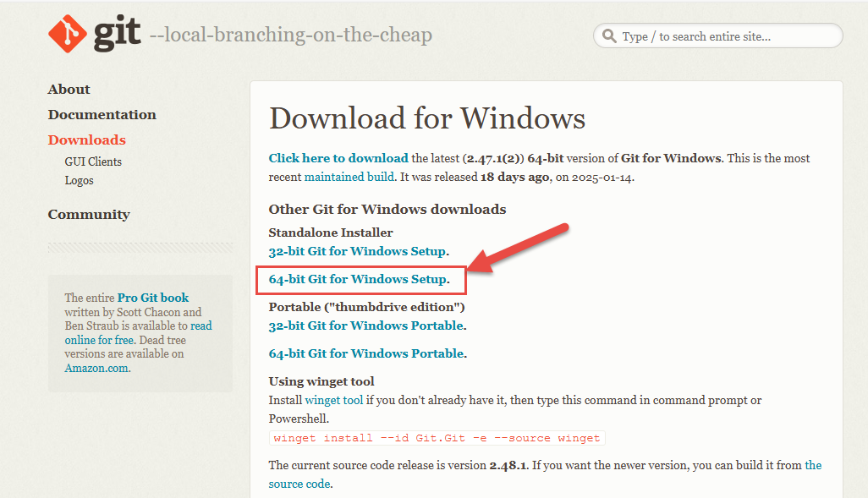Open the GUI Clients sub-item
The image size is (868, 498).
point(93,161)
